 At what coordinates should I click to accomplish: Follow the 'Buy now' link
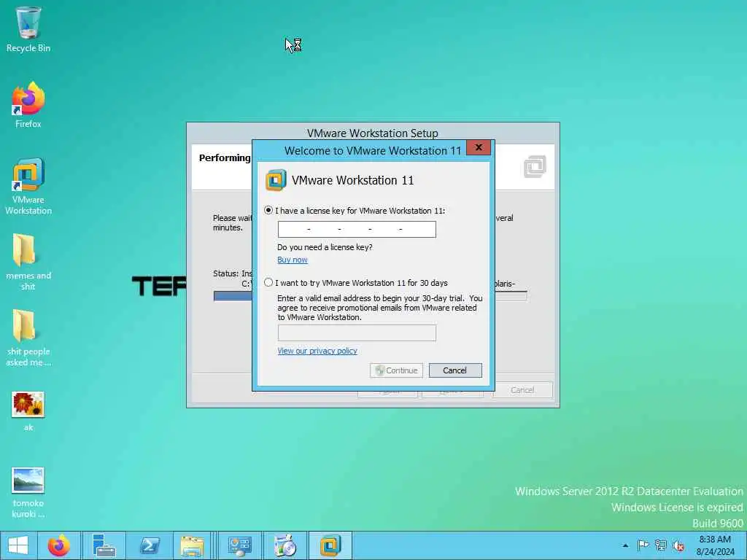tap(293, 260)
